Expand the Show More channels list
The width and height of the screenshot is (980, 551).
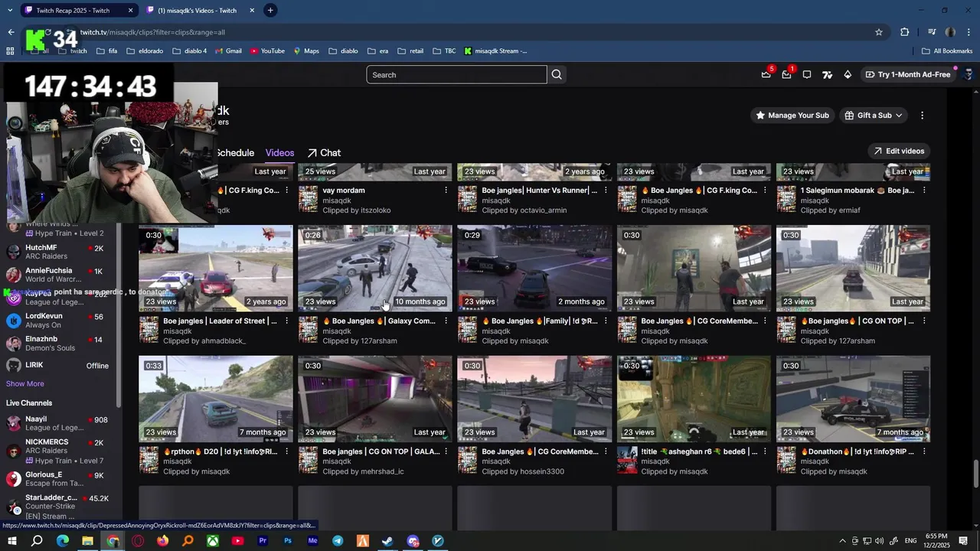click(25, 383)
